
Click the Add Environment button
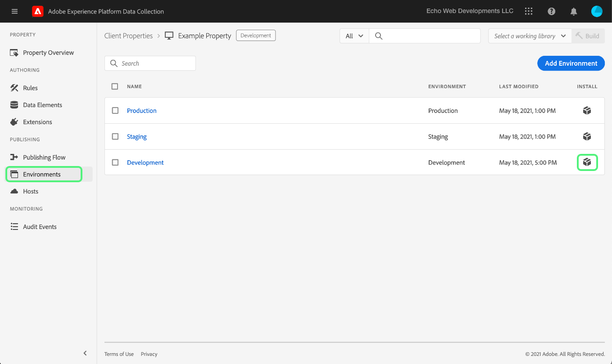(571, 63)
